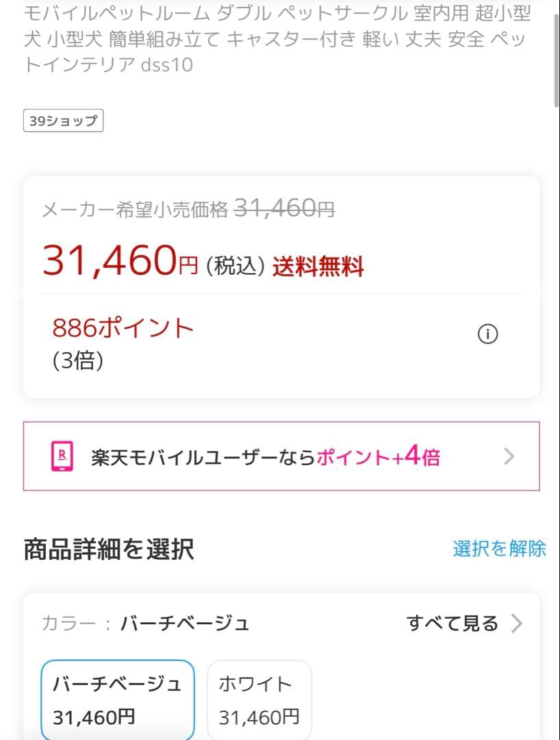Click the 886ポイント text
This screenshot has height=740, width=560.
(123, 329)
